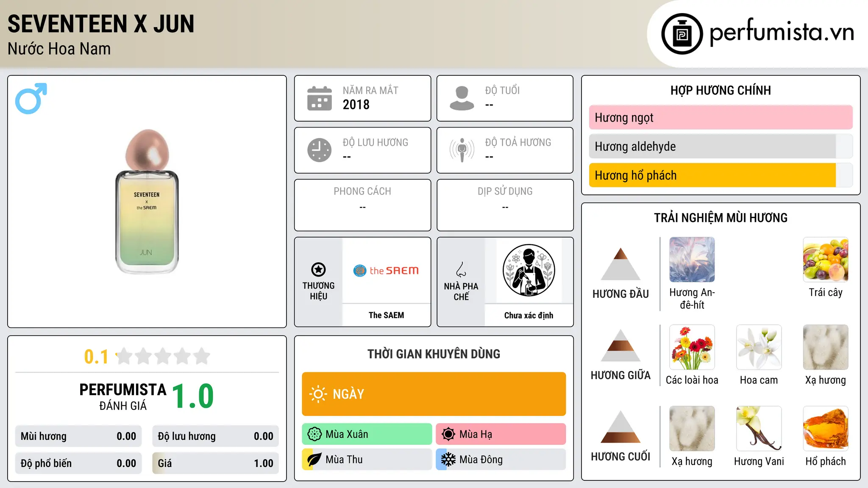Click the Perfumista đánh giá label
This screenshot has width=868, height=488.
click(123, 397)
